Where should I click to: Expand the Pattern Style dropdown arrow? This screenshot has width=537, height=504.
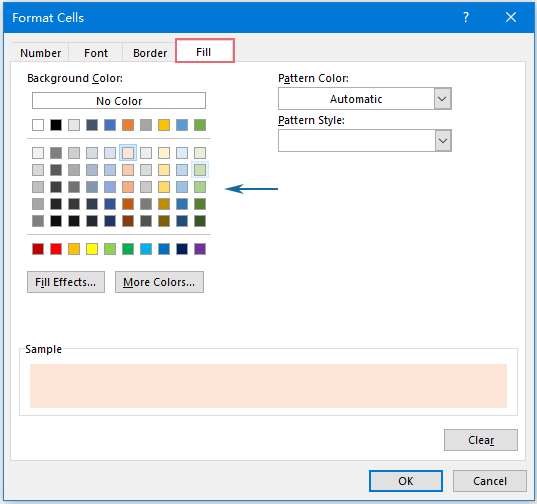pos(442,141)
